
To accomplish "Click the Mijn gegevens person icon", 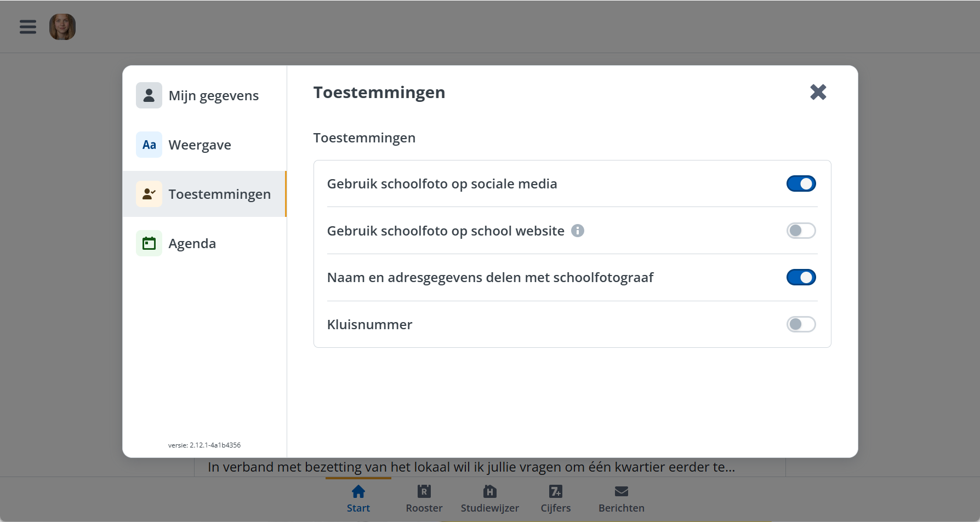I will [149, 95].
